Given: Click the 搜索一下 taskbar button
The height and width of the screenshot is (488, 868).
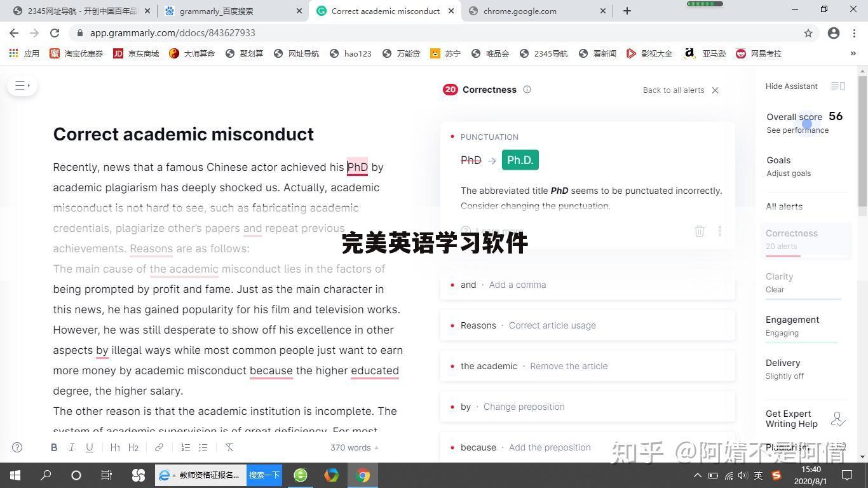Looking at the screenshot, I should click(x=264, y=475).
